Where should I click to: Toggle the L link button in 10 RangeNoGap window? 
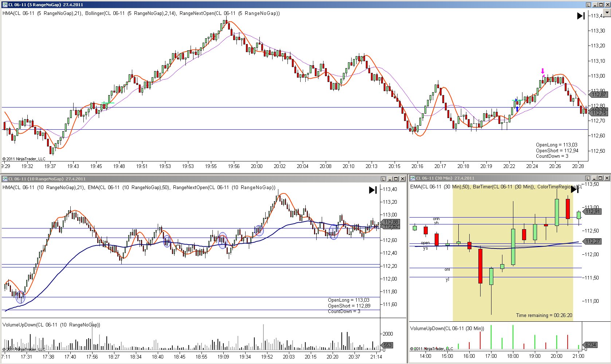(x=383, y=179)
